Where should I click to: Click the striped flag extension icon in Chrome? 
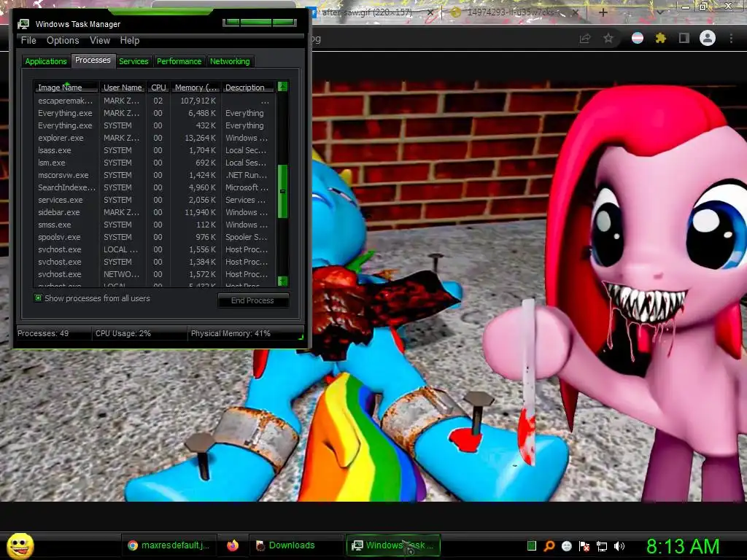[x=638, y=38]
